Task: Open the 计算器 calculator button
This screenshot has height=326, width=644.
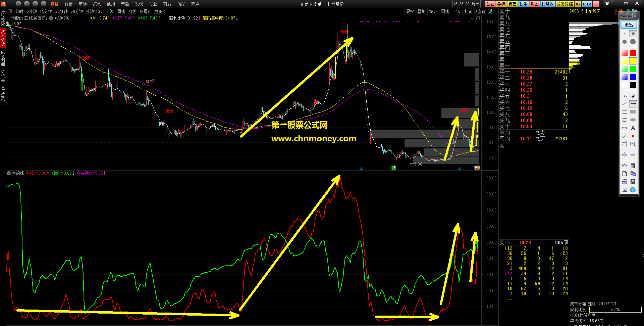Action: [x=547, y=4]
